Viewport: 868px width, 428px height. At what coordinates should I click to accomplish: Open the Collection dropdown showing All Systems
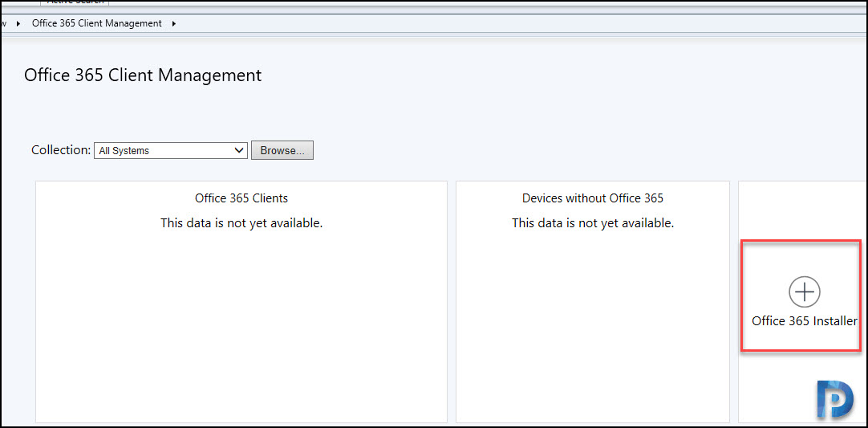[x=171, y=150]
